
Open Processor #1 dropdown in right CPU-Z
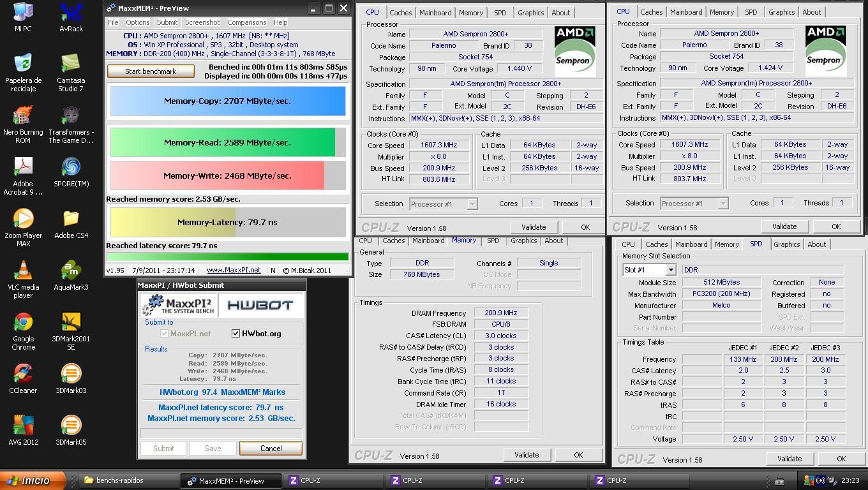pos(723,204)
